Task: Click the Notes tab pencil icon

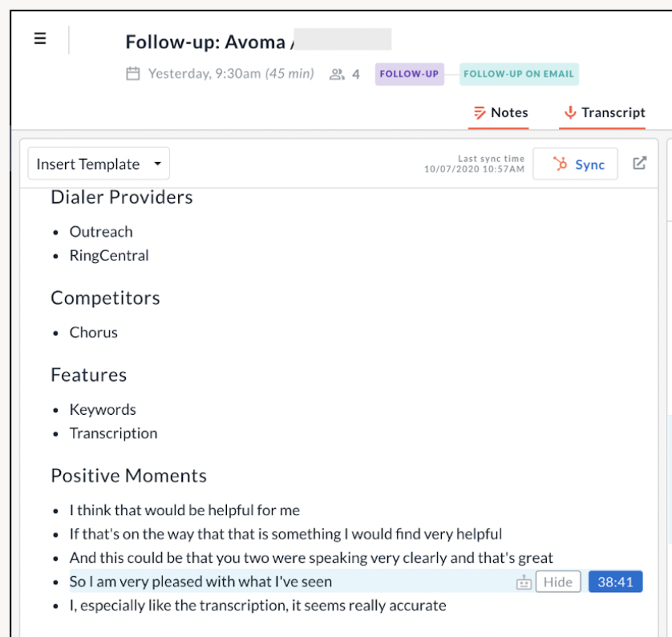Action: point(480,113)
